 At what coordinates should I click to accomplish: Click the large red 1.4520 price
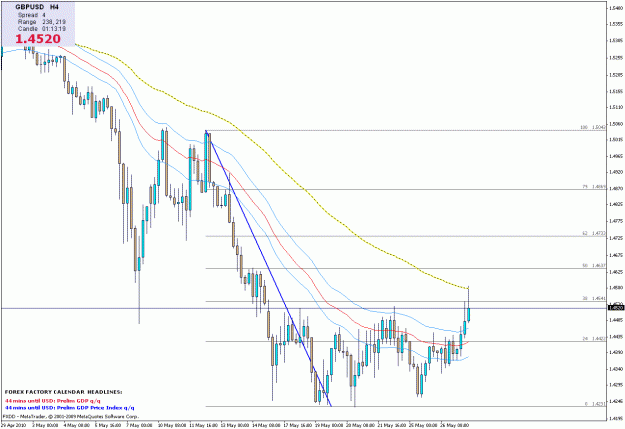coord(38,39)
